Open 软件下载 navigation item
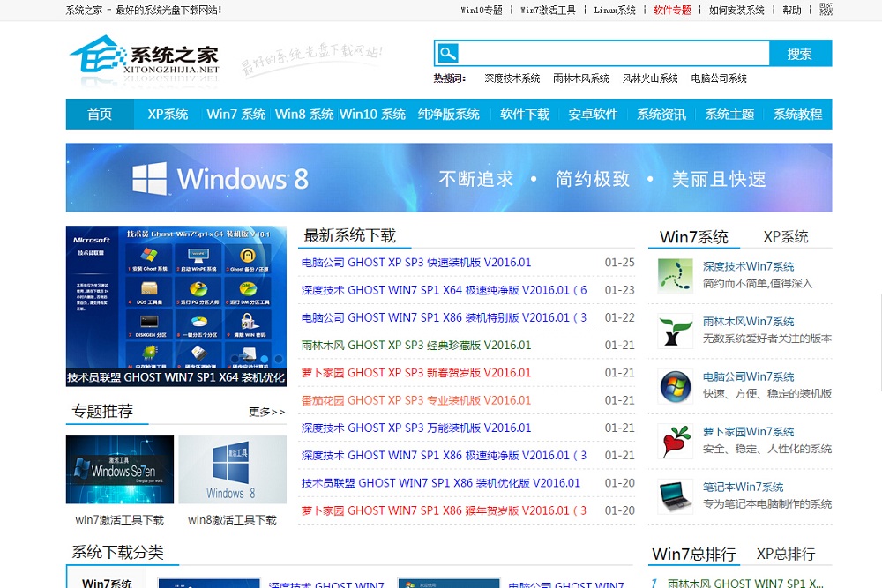This screenshot has height=588, width=882. [524, 114]
